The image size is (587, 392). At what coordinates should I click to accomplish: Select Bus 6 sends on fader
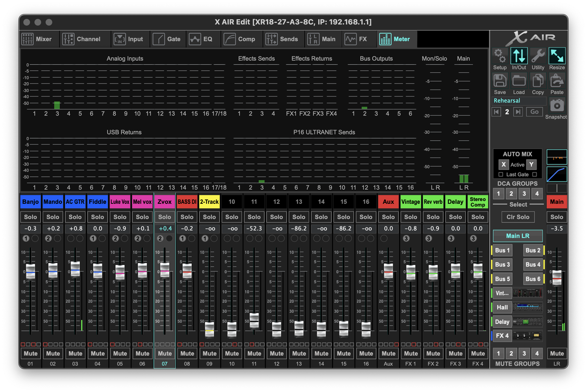(x=533, y=279)
